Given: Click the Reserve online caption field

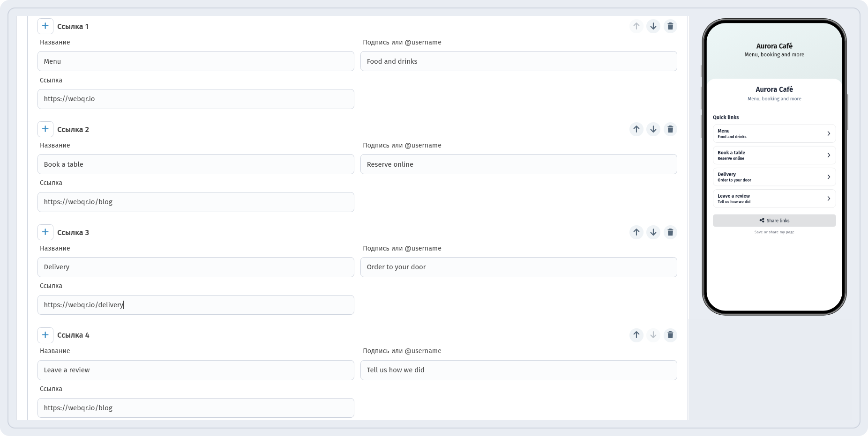Looking at the screenshot, I should (519, 164).
